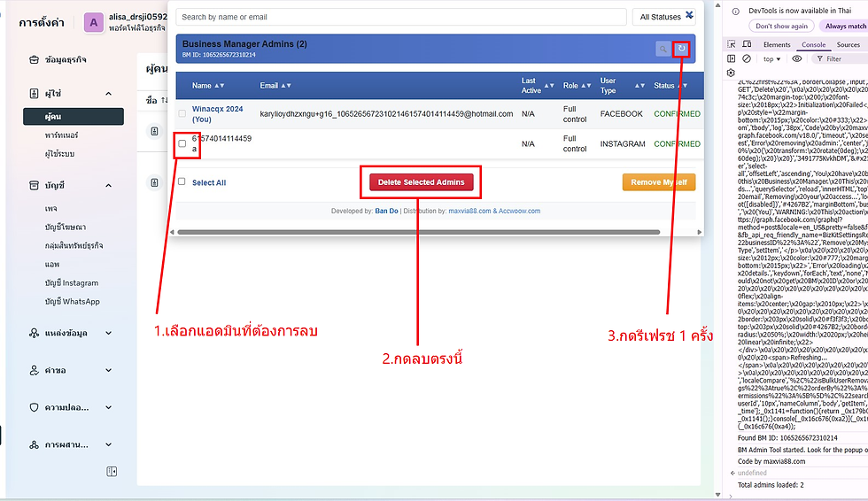The image size is (868, 501).
Task: Tick the checkbox for admin 61574014114459
Action: (x=182, y=143)
